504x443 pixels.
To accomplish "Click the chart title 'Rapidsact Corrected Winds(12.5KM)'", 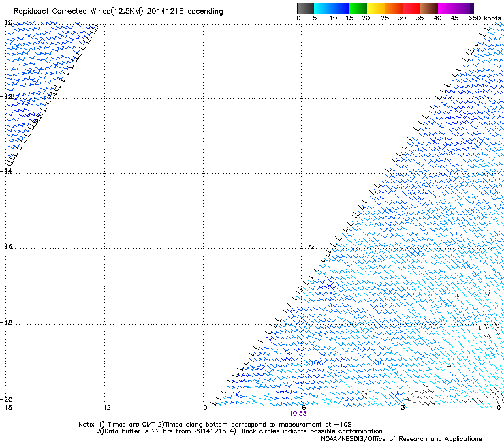I will pos(78,12).
